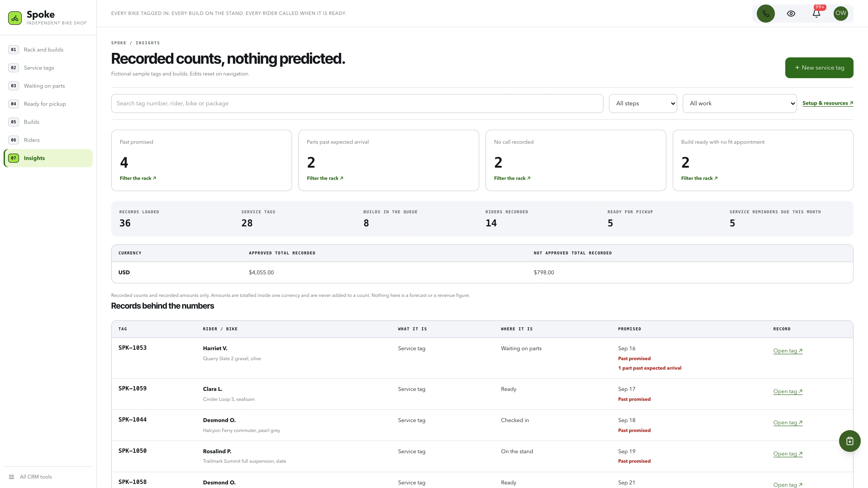Open the notifications bell with 99+ badge

click(816, 14)
